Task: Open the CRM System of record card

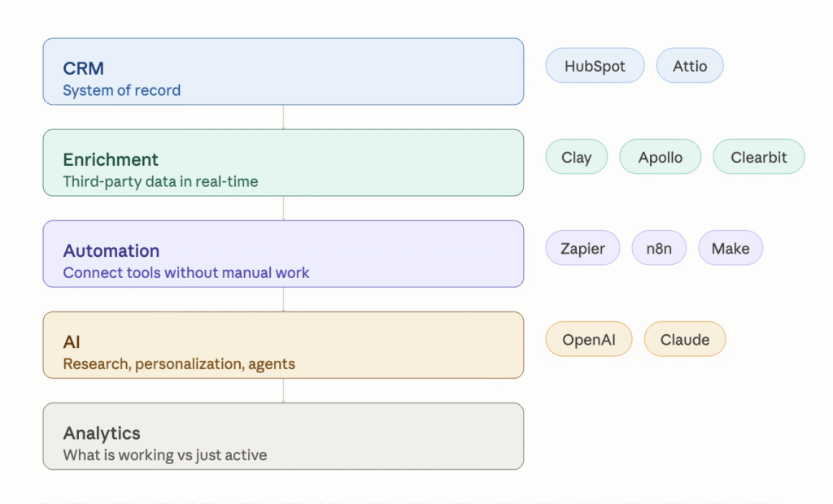Action: pos(283,72)
